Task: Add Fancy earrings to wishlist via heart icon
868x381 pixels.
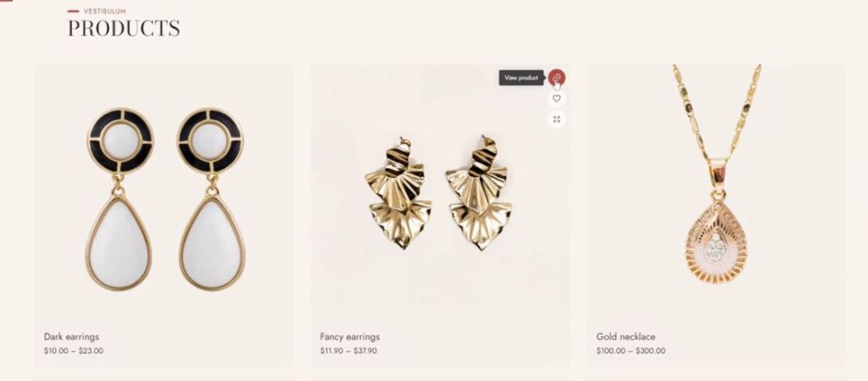Action: tap(557, 98)
